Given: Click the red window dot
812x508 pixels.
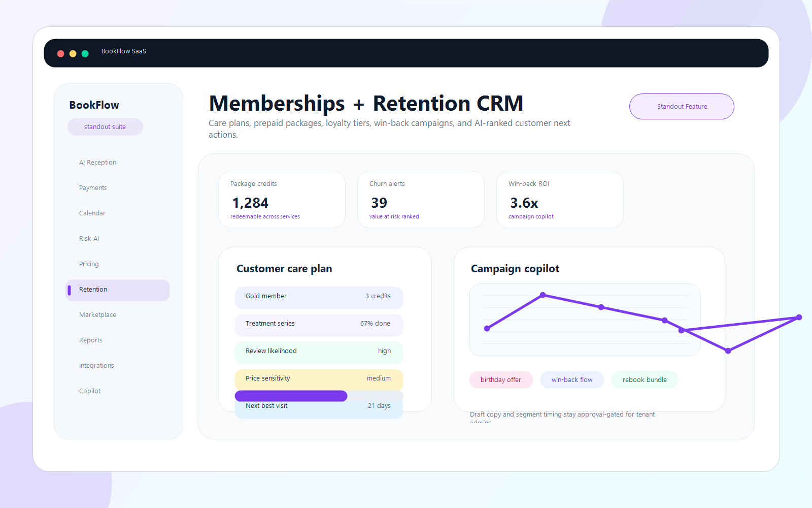Looking at the screenshot, I should [60, 53].
